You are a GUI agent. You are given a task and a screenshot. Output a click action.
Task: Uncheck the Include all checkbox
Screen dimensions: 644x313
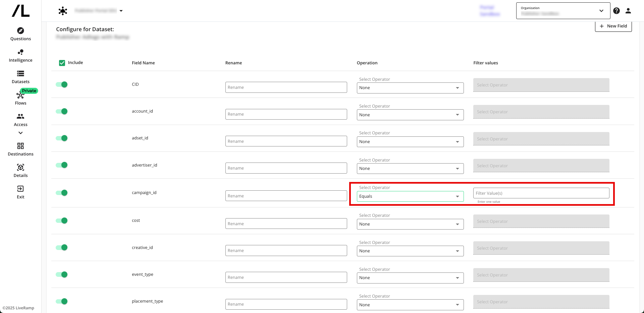62,63
